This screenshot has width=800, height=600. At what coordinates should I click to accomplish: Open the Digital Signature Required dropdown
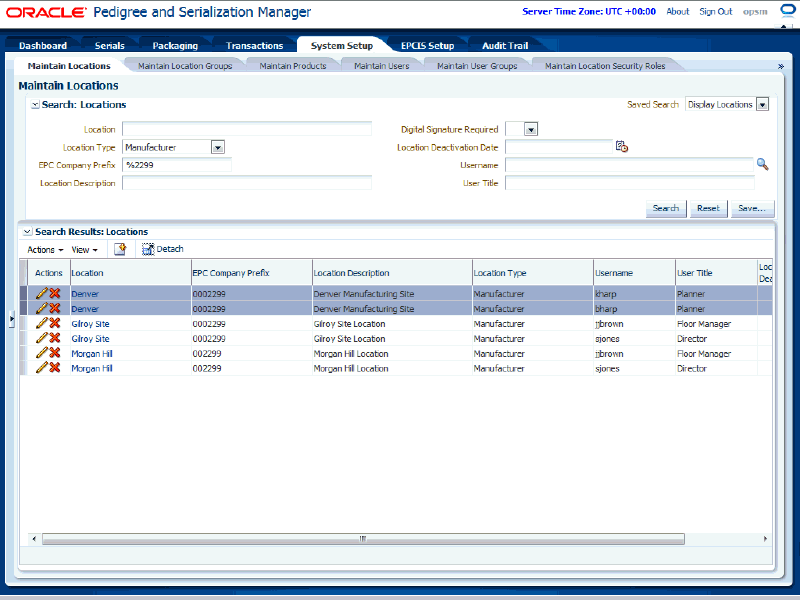pyautogui.click(x=531, y=130)
